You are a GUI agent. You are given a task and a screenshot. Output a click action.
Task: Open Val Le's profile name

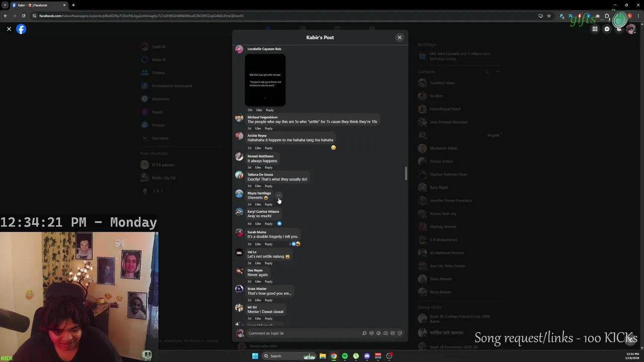[252, 252]
